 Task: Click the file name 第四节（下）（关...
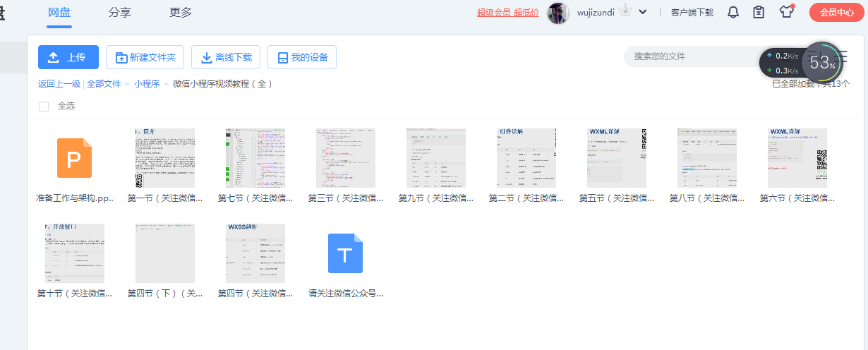point(165,293)
